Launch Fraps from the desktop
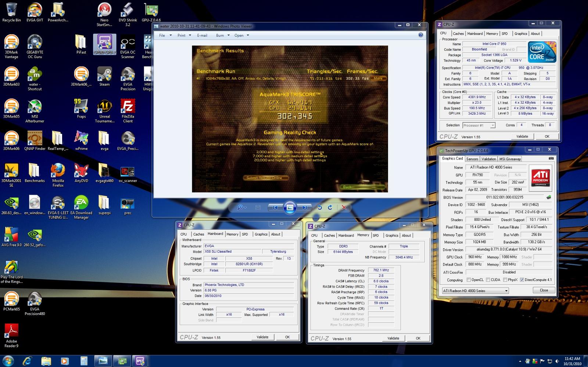The image size is (588, 367). pyautogui.click(x=81, y=109)
